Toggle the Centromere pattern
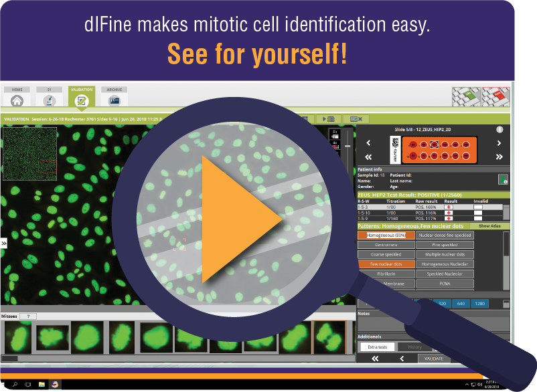 pos(386,245)
